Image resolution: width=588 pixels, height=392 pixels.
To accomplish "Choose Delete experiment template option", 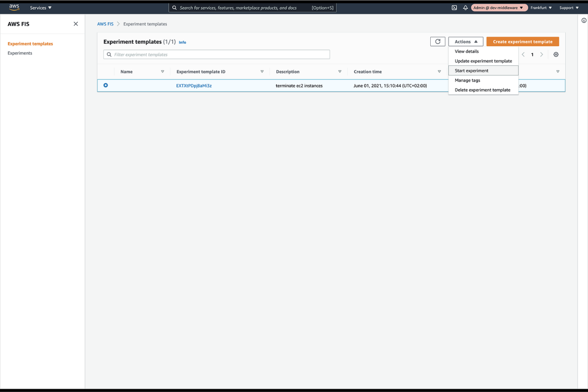I will pyautogui.click(x=483, y=90).
